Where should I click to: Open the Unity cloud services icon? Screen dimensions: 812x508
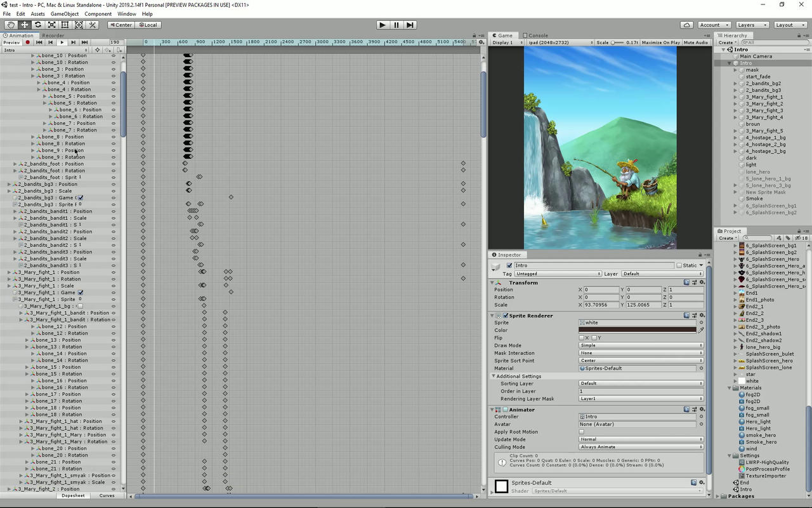pyautogui.click(x=687, y=25)
